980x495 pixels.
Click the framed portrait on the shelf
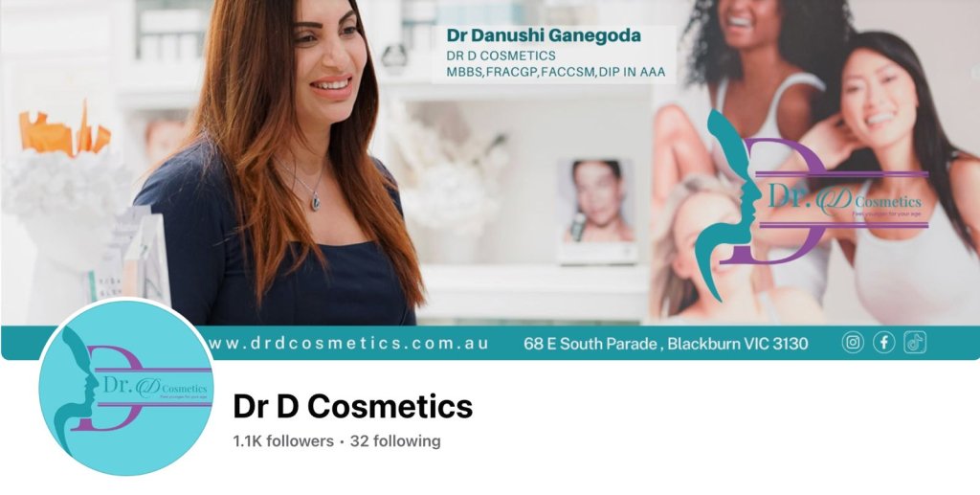(x=597, y=210)
